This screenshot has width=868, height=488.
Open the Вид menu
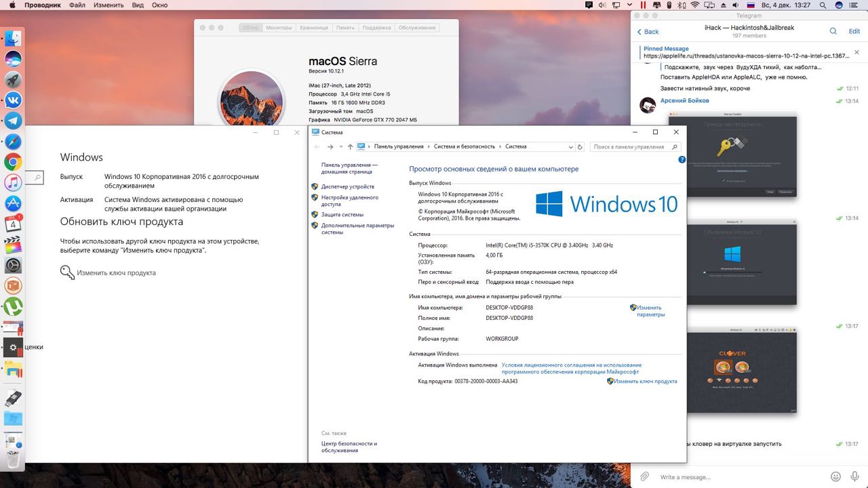pos(138,5)
